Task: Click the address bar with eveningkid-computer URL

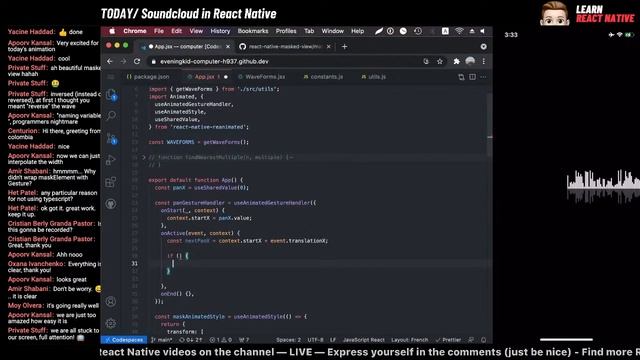Action: click(x=286, y=61)
